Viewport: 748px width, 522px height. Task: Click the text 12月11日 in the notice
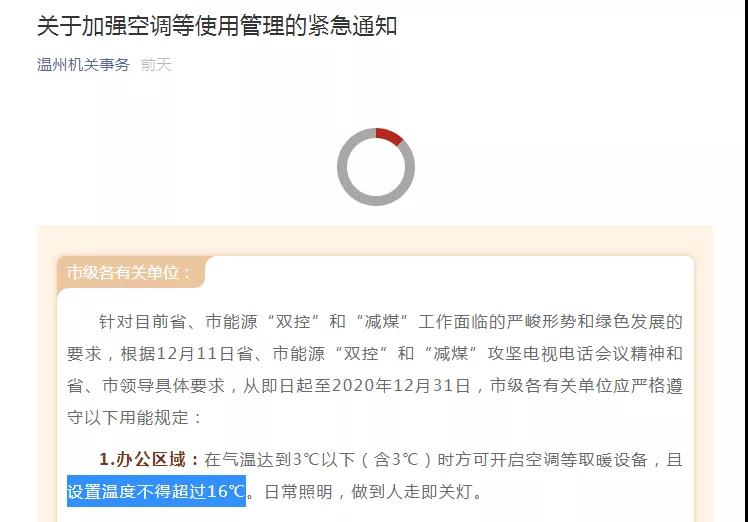pyautogui.click(x=195, y=354)
